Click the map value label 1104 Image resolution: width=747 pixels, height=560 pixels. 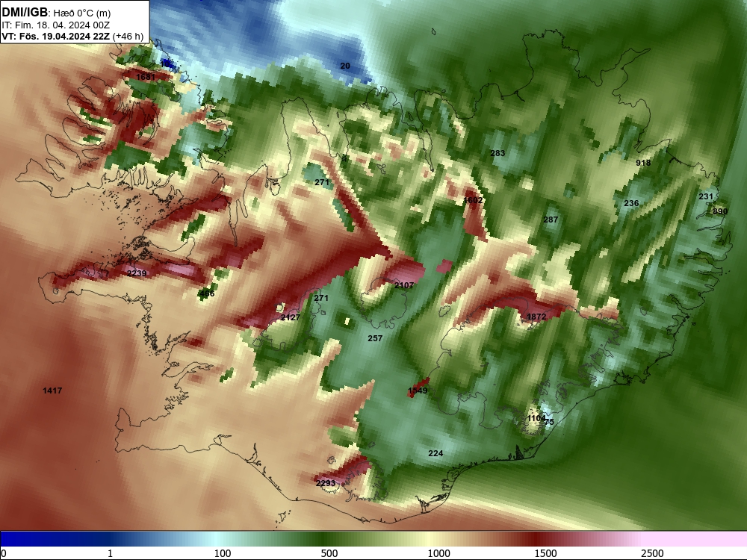pyautogui.click(x=536, y=418)
